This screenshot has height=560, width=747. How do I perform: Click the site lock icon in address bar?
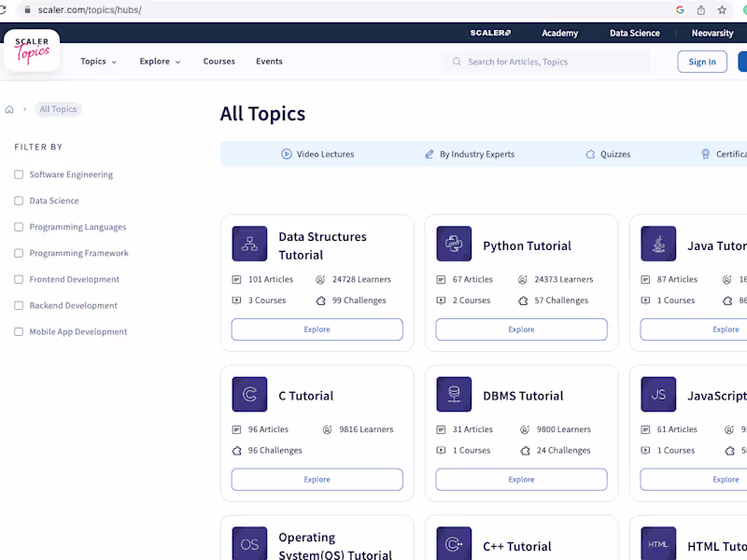coord(27,9)
